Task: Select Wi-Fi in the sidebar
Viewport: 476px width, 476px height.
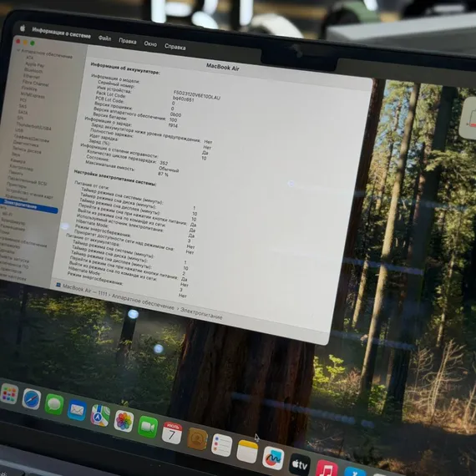Action: pyautogui.click(x=8, y=214)
